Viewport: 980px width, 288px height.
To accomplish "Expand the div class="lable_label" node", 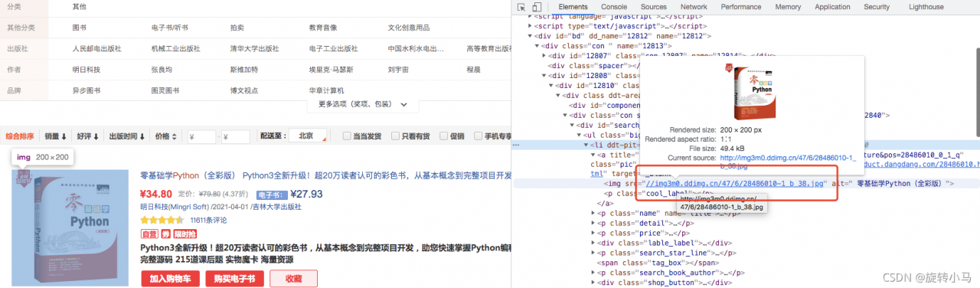I will click(593, 243).
